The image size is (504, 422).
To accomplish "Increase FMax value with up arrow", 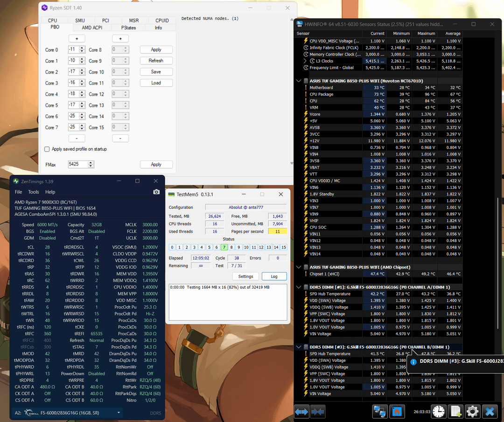I will point(91,163).
